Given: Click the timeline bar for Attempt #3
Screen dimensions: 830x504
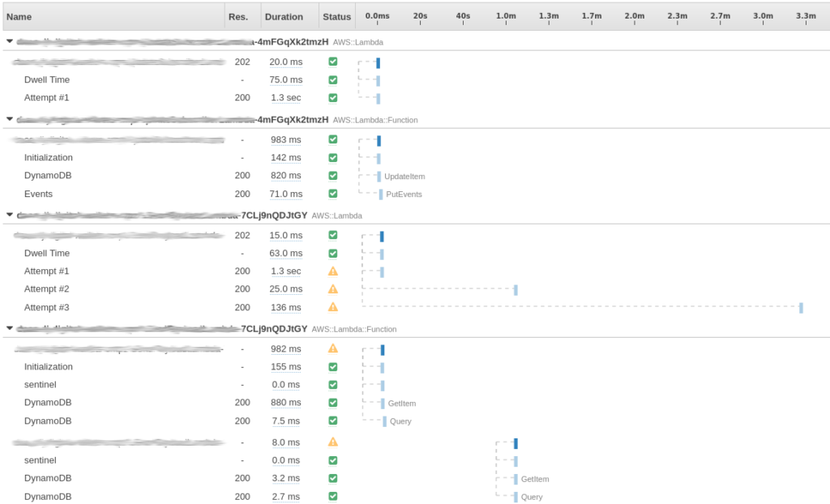Looking at the screenshot, I should point(801,307).
